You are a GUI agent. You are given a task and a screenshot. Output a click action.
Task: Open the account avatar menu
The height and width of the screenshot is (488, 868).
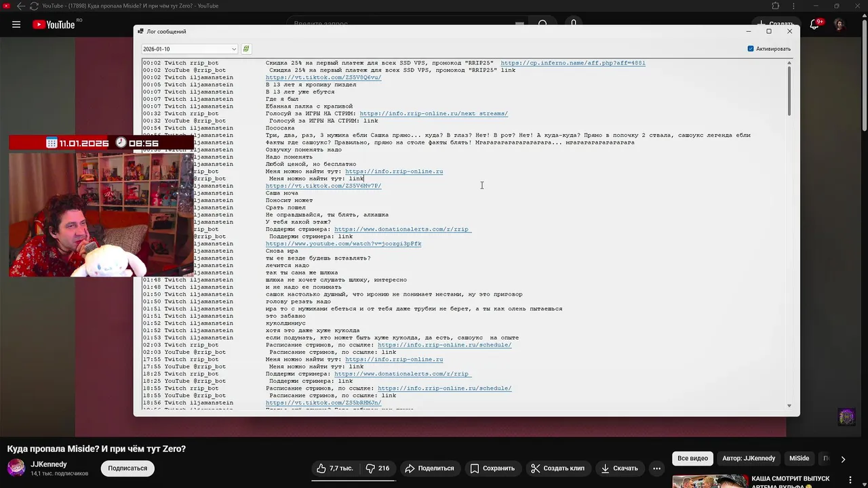[x=840, y=24]
